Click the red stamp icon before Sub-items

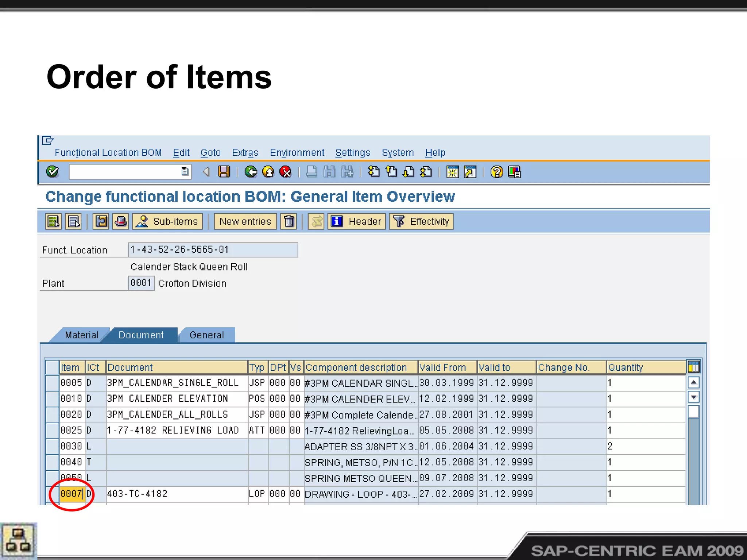[x=121, y=221]
